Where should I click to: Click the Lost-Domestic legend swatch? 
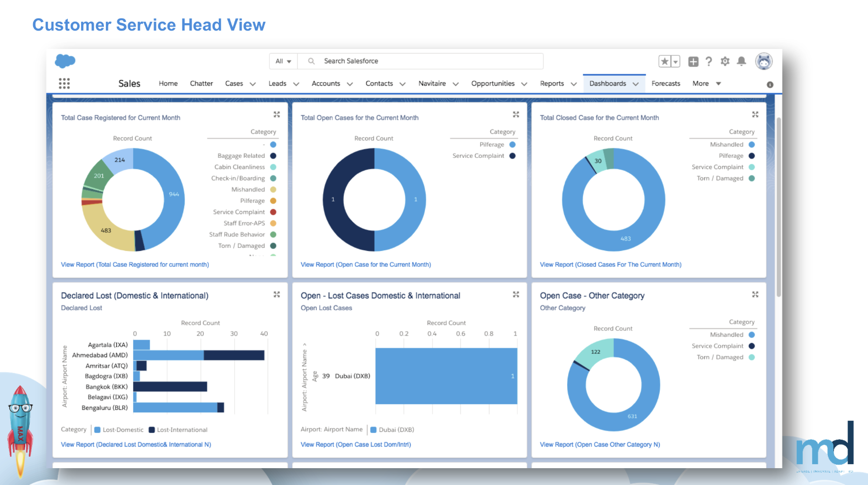click(97, 430)
